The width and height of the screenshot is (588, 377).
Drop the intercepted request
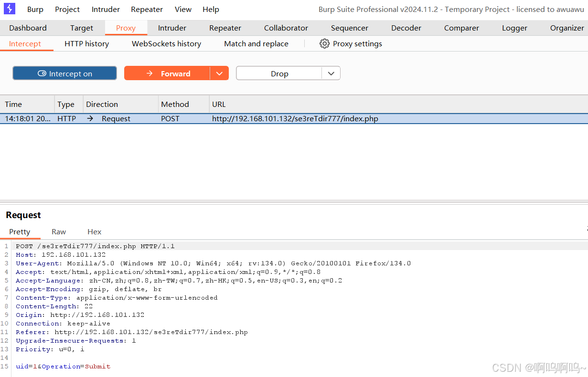pyautogui.click(x=279, y=73)
